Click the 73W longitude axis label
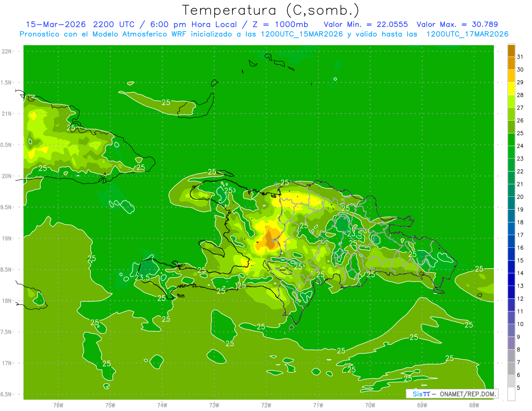The height and width of the screenshot is (411, 532). 214,405
